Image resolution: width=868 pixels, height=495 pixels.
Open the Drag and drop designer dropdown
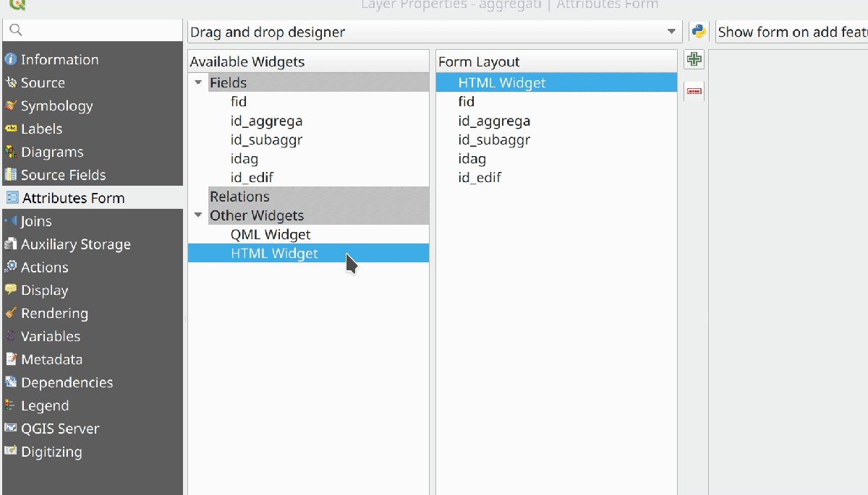[434, 32]
